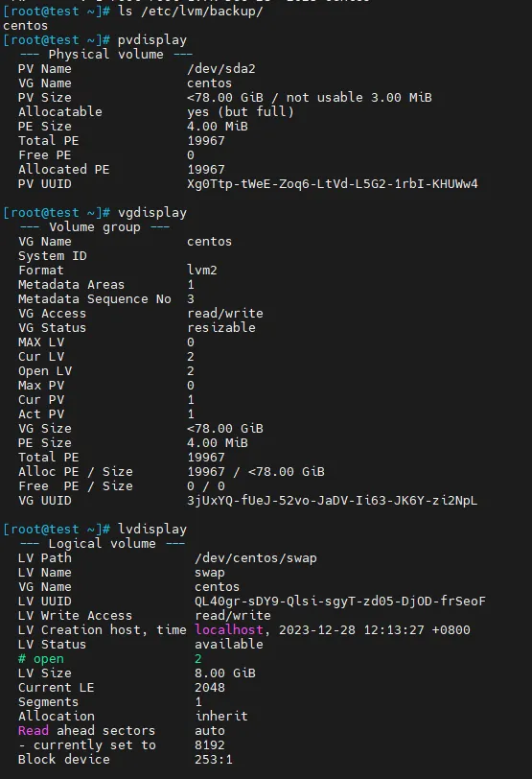Click the 'yes (but full)' Allocatable value
Screen dimensions: 532x779
241,112
